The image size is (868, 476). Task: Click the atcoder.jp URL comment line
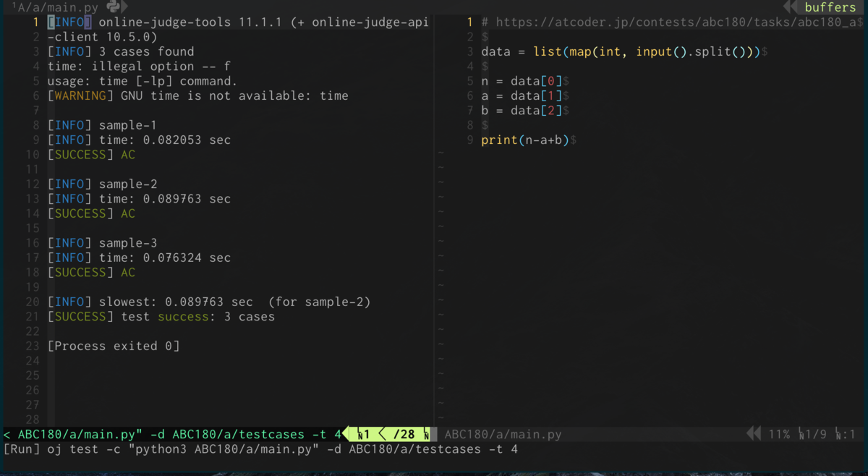pos(673,22)
